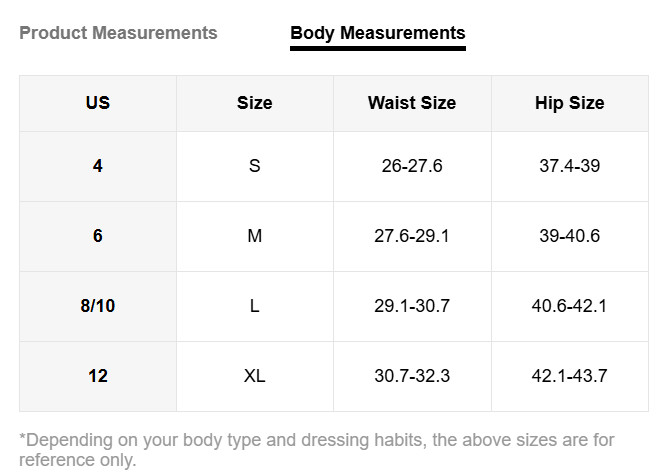Image resolution: width=662 pixels, height=474 pixels.
Task: Click the Size column header
Action: coord(255,103)
